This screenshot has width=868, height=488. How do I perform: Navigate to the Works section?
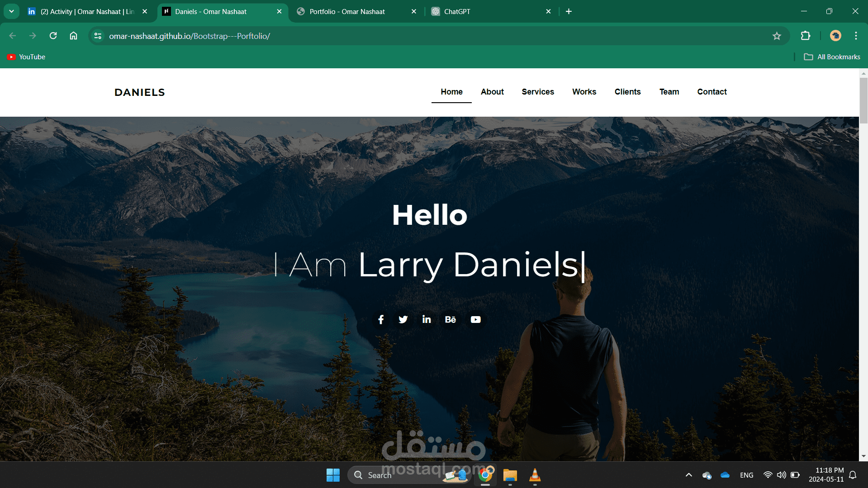pos(584,92)
